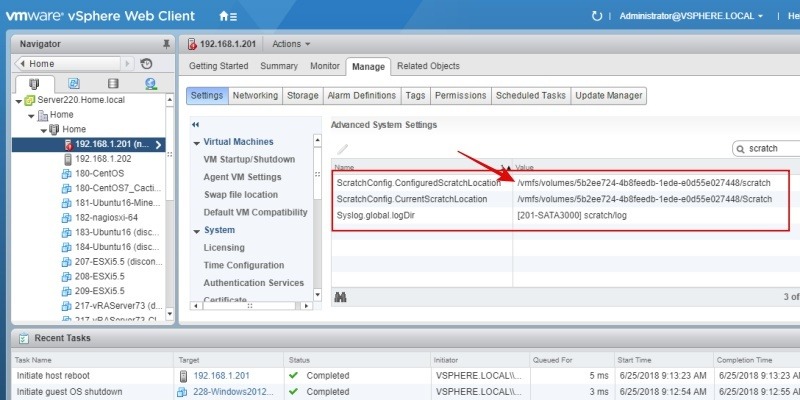Open the Update Manager sub-tab

tap(609, 95)
